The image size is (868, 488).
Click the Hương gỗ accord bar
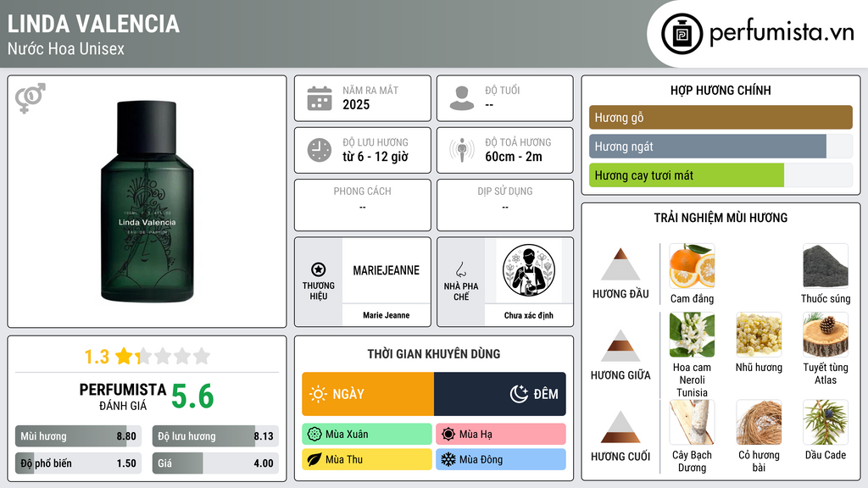point(721,117)
